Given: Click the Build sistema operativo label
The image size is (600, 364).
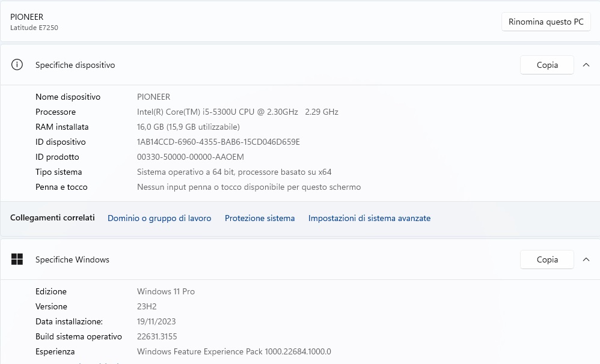Looking at the screenshot, I should coord(78,336).
